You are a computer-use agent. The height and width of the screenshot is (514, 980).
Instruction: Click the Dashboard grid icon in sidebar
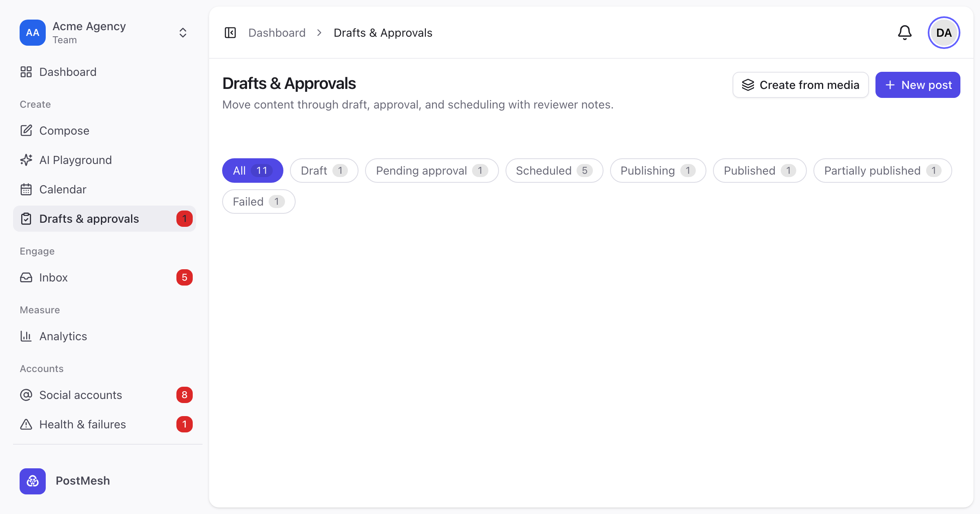coord(26,72)
